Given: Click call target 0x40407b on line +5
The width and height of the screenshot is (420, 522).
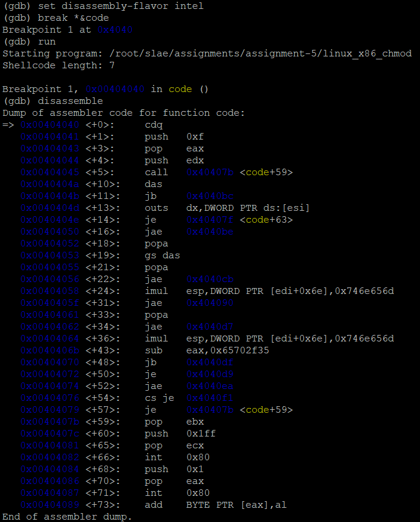Looking at the screenshot, I should [x=210, y=172].
